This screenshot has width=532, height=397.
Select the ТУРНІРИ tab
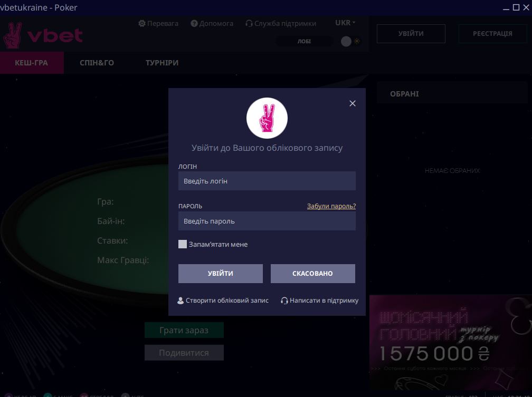(162, 63)
